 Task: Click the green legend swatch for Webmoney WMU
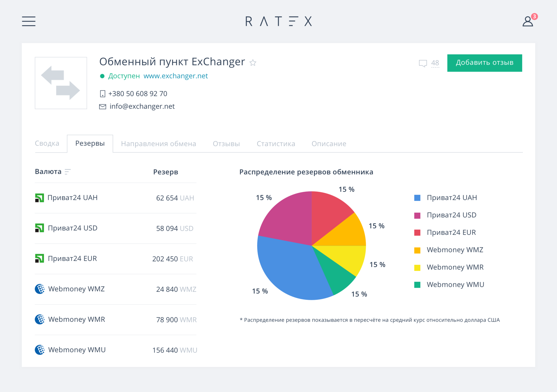(417, 285)
